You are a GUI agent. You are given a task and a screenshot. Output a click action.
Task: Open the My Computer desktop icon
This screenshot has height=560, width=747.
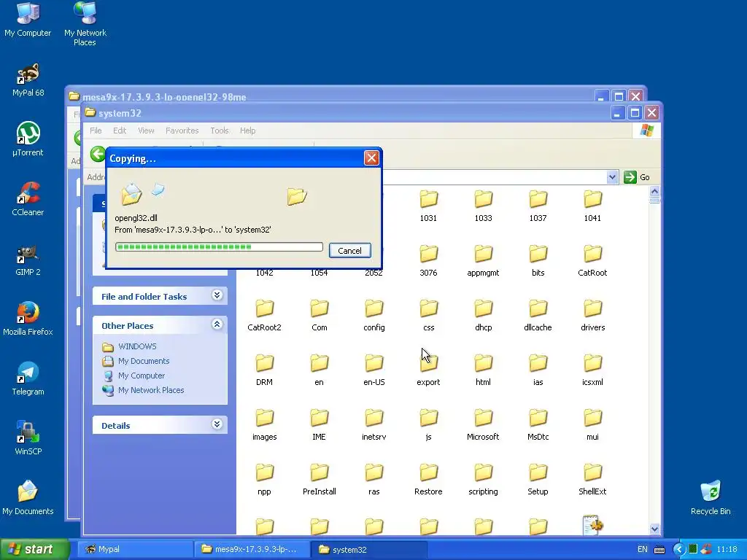click(28, 19)
